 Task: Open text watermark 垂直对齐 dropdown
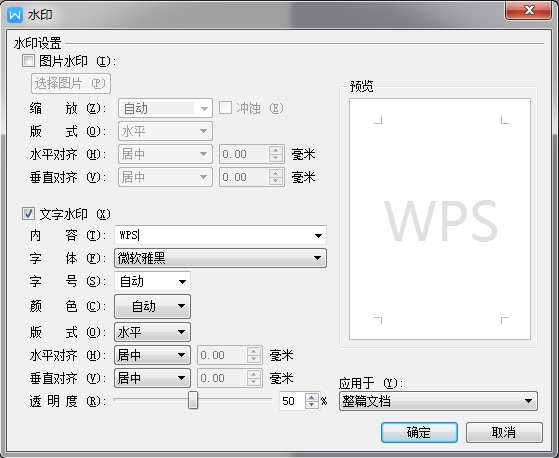click(x=152, y=378)
